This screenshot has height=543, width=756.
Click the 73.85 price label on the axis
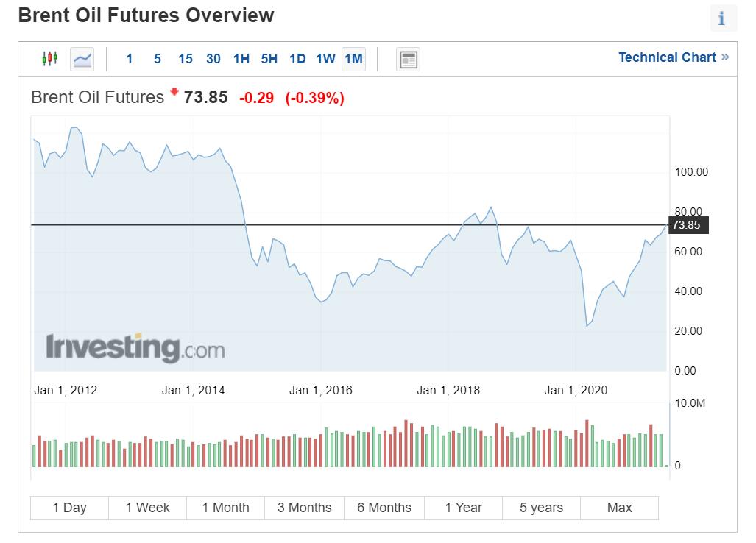coord(689,226)
